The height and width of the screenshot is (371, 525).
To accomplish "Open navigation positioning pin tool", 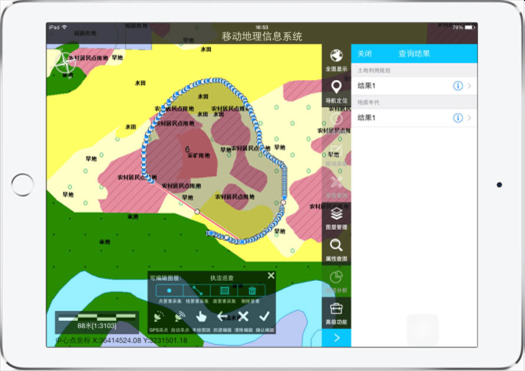I will tap(336, 87).
